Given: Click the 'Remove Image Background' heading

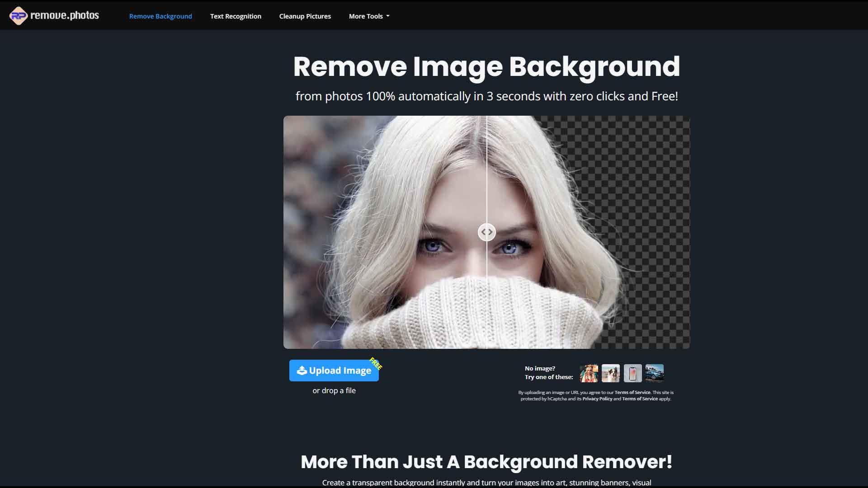Looking at the screenshot, I should 486,66.
